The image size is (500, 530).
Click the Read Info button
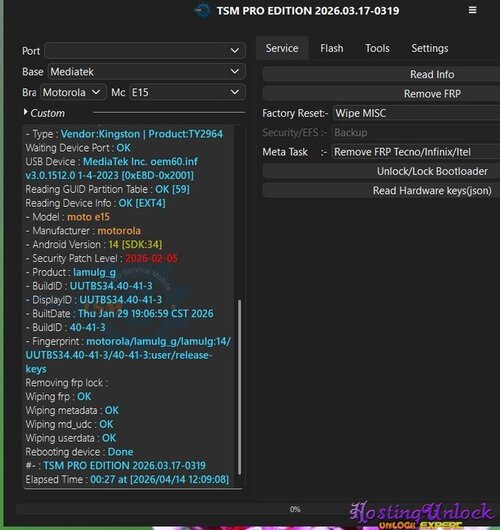pyautogui.click(x=381, y=74)
